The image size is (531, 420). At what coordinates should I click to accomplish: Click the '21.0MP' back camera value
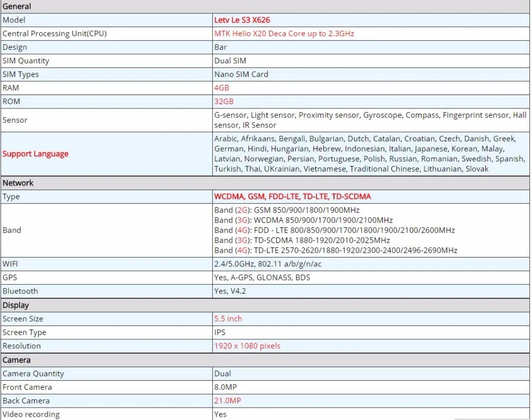point(228,401)
